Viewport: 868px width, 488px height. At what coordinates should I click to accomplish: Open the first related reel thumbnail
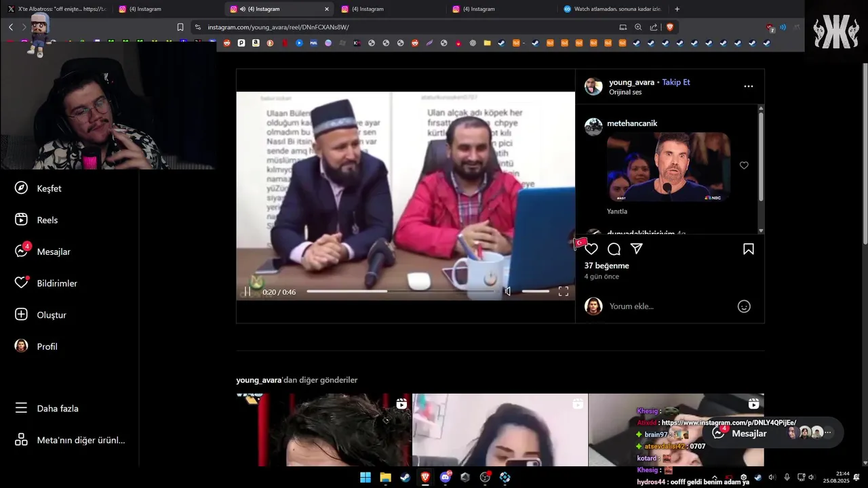click(x=324, y=430)
